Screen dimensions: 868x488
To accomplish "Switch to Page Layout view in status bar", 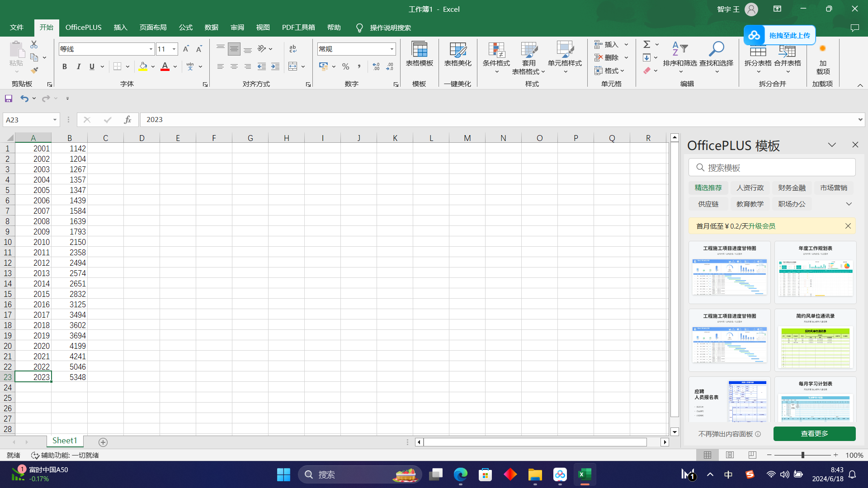I will [730, 455].
